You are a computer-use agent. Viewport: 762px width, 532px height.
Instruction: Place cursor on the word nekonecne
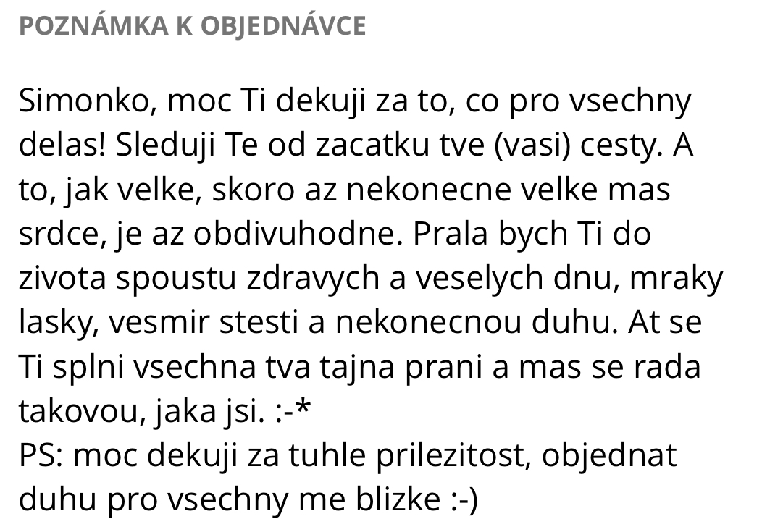429,190
